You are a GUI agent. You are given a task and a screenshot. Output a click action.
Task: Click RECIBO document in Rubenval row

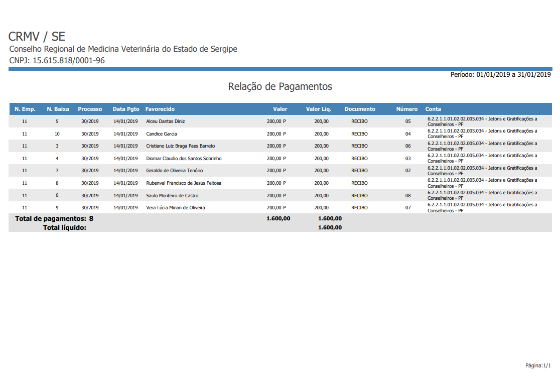tap(359, 183)
